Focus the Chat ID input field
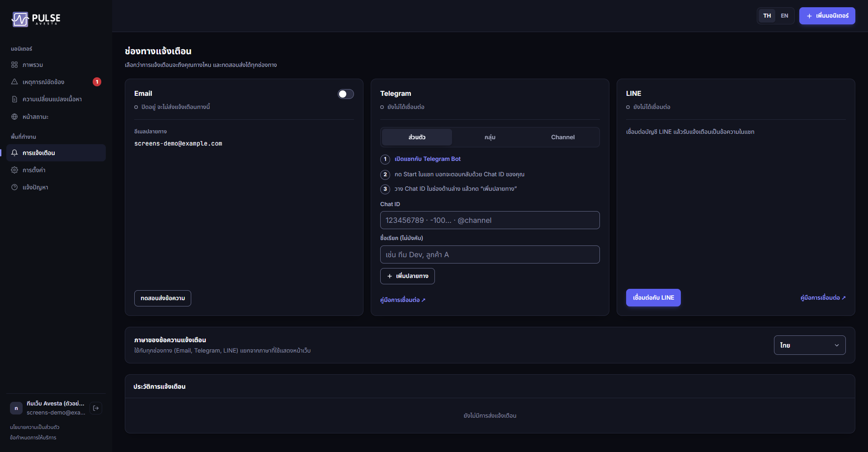 coord(490,220)
